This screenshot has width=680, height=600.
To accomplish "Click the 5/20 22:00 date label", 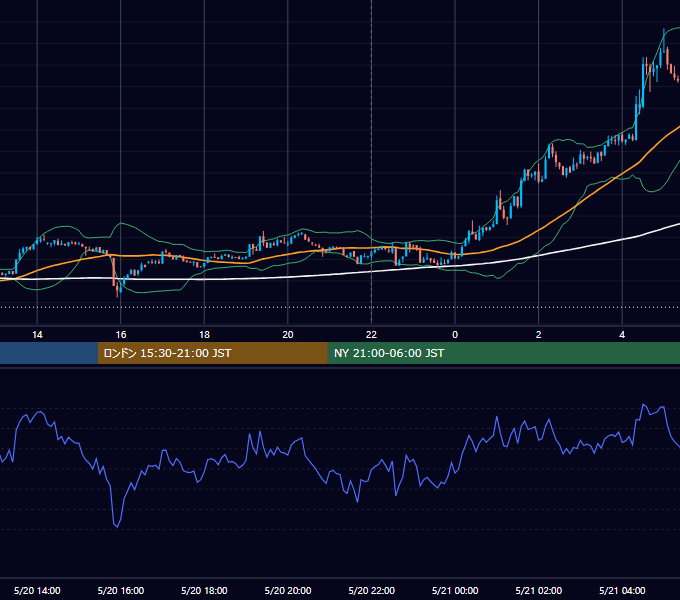I will pyautogui.click(x=372, y=590).
